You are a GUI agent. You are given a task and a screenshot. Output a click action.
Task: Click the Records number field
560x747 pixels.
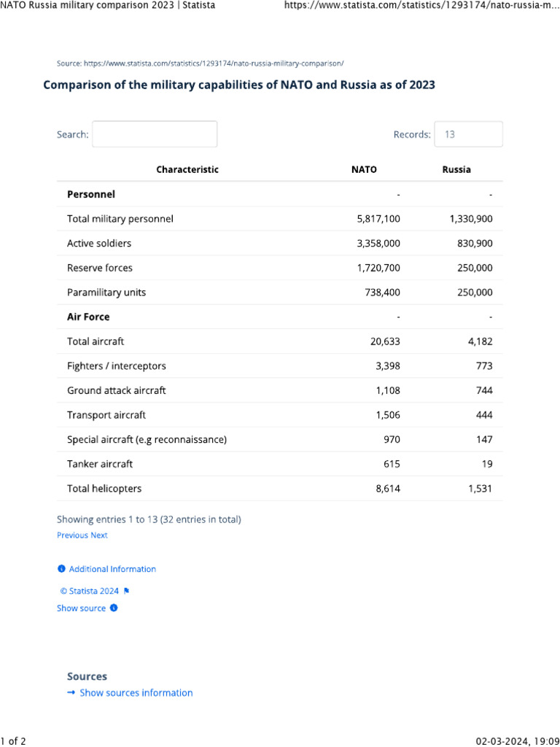(468, 134)
